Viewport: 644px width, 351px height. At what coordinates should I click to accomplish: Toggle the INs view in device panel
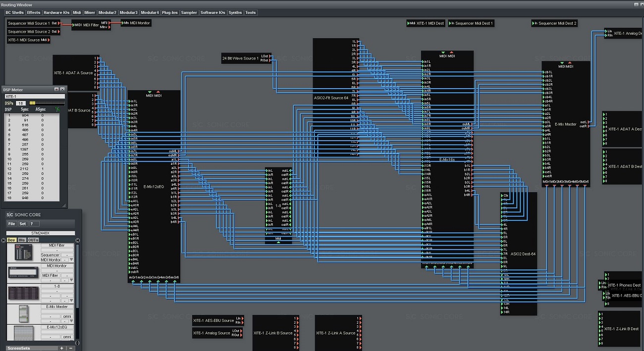click(x=22, y=240)
